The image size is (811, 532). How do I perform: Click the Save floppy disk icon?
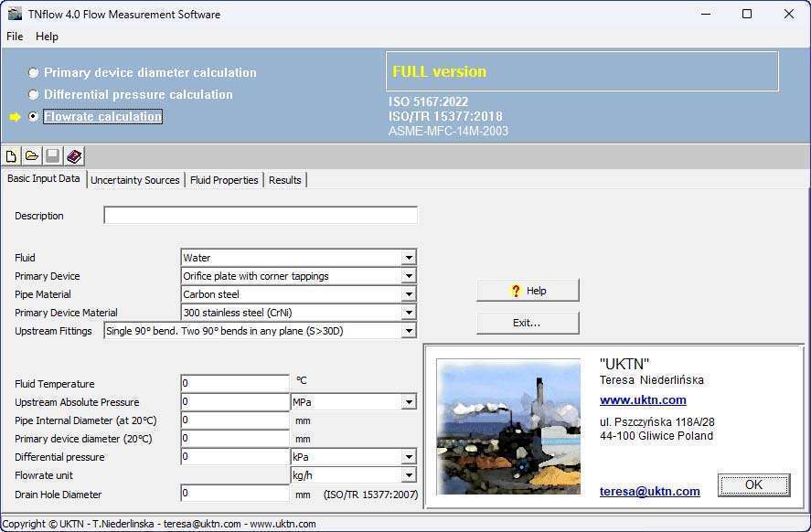click(53, 156)
